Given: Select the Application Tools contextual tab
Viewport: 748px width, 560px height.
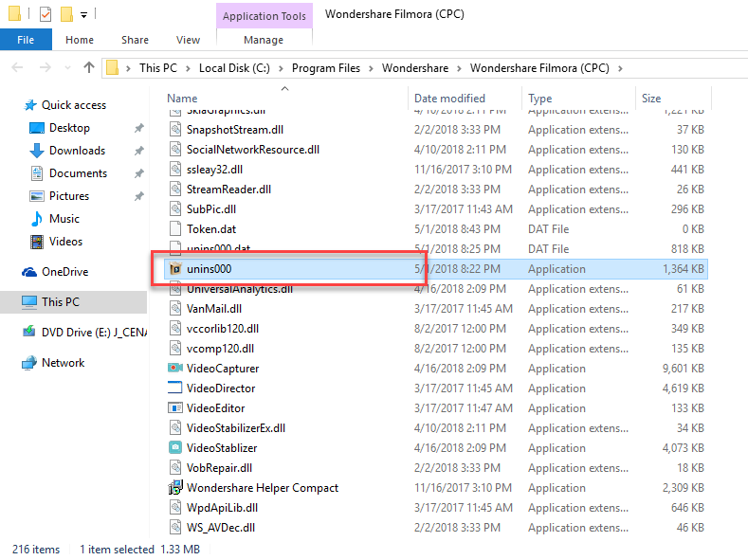Looking at the screenshot, I should pos(265,16).
